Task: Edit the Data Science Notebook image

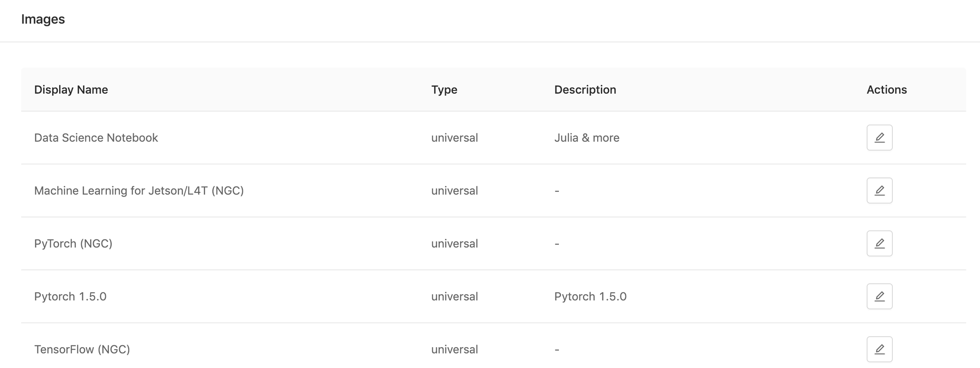Action: [879, 138]
